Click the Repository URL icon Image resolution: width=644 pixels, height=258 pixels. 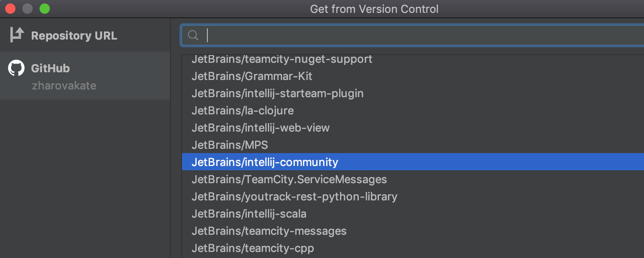point(17,35)
